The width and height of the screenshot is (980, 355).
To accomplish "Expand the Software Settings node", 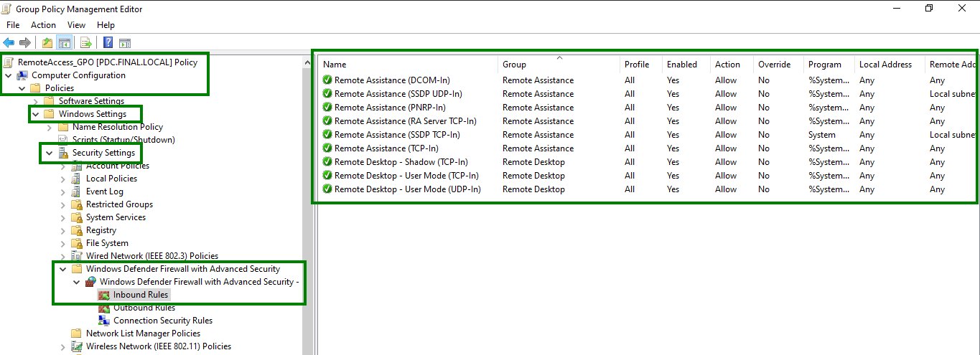I will pos(35,101).
